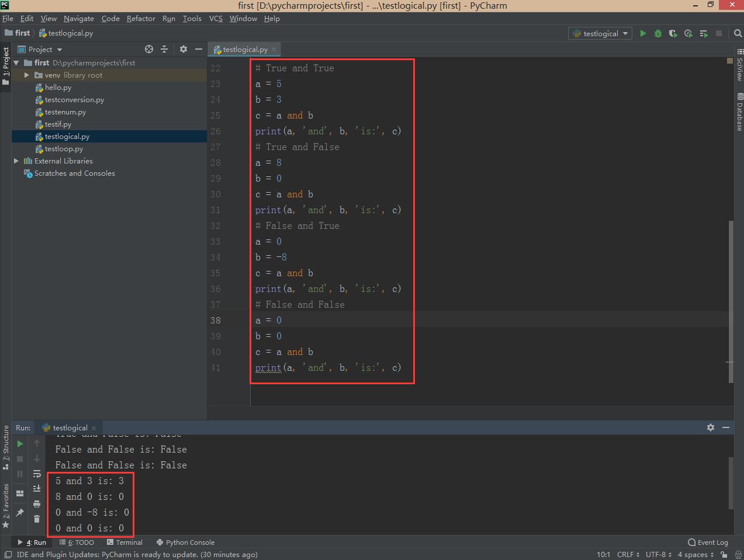Click the grey Stop icon in top toolbar
This screenshot has width=744, height=560.
[x=719, y=33]
